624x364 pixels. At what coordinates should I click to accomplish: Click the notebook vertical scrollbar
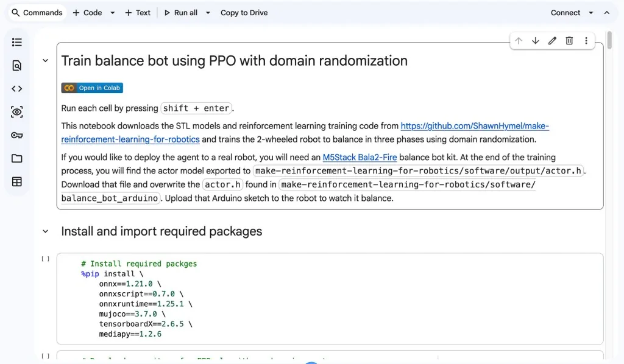[609, 41]
